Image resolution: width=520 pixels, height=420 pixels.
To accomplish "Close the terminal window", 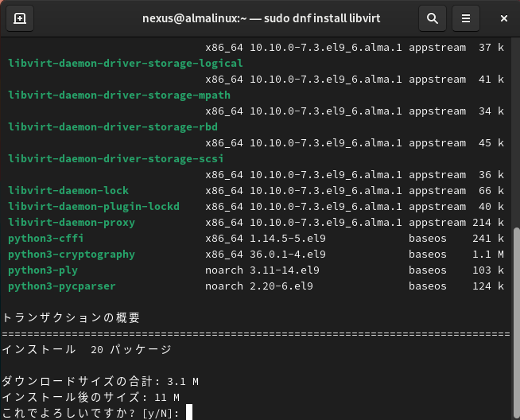I will tap(504, 17).
